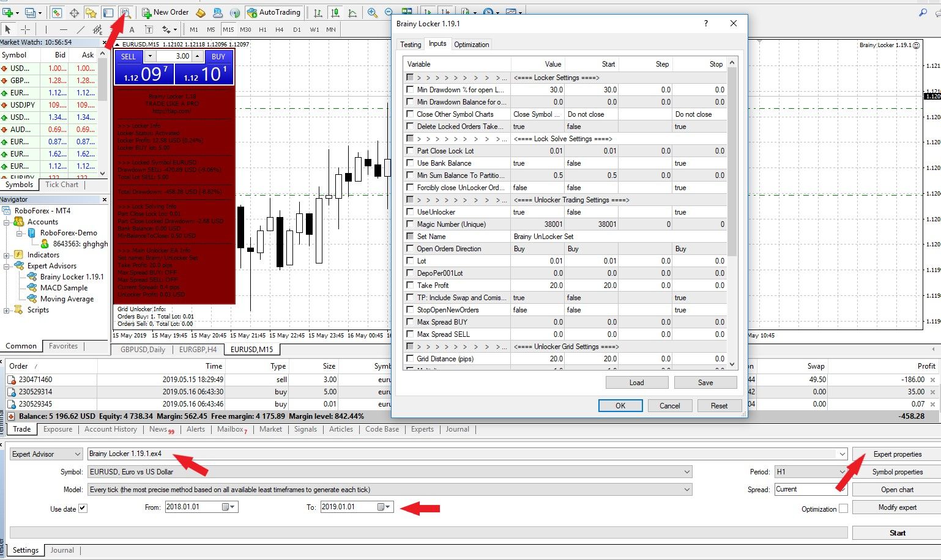Switch to GBPUSD,Daily chart tab
The height and width of the screenshot is (560, 941).
pyautogui.click(x=143, y=350)
